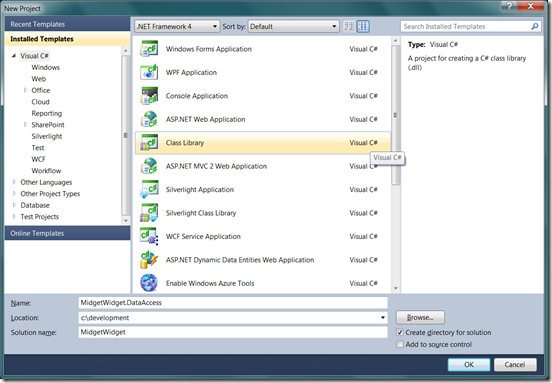Select the 'WPF Application' template name

tap(191, 72)
